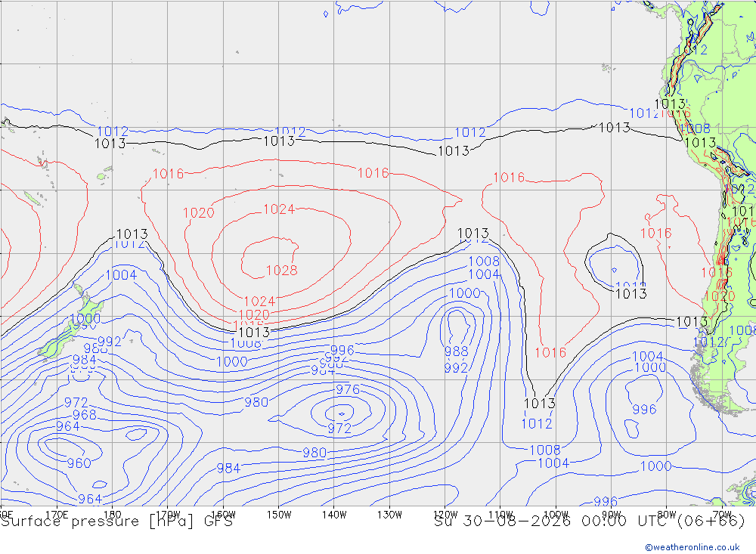756x554 pixels.
Task: Click the 150W longitude label
Action: tap(279, 515)
